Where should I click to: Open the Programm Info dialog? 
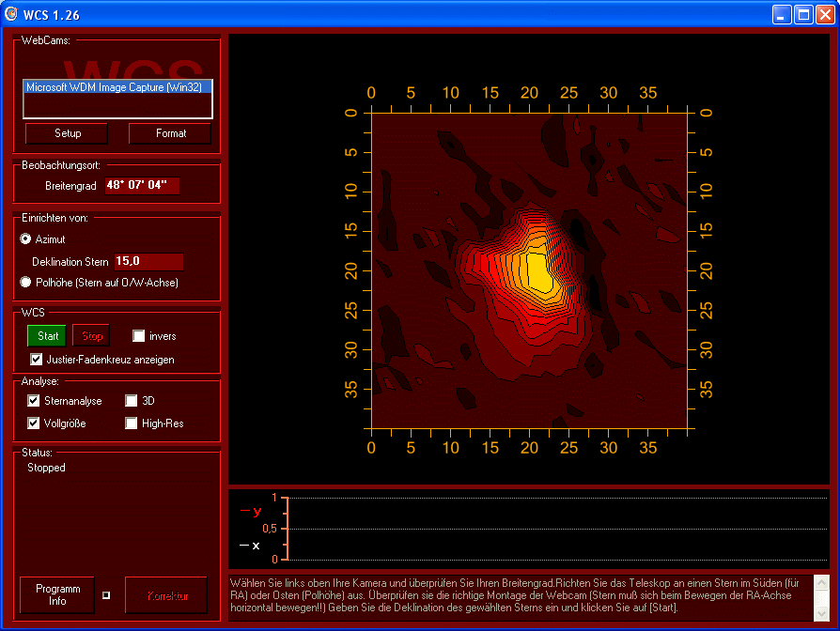click(x=57, y=595)
